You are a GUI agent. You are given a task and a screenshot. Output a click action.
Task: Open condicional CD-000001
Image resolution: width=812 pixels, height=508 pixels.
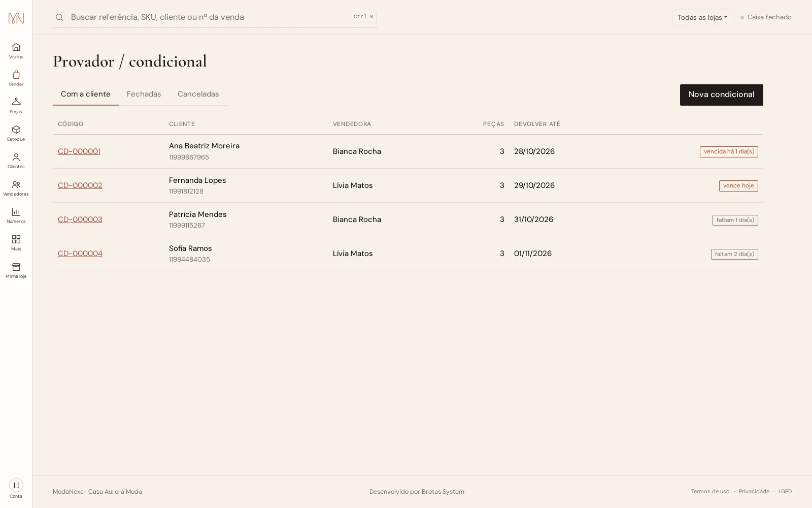(79, 151)
